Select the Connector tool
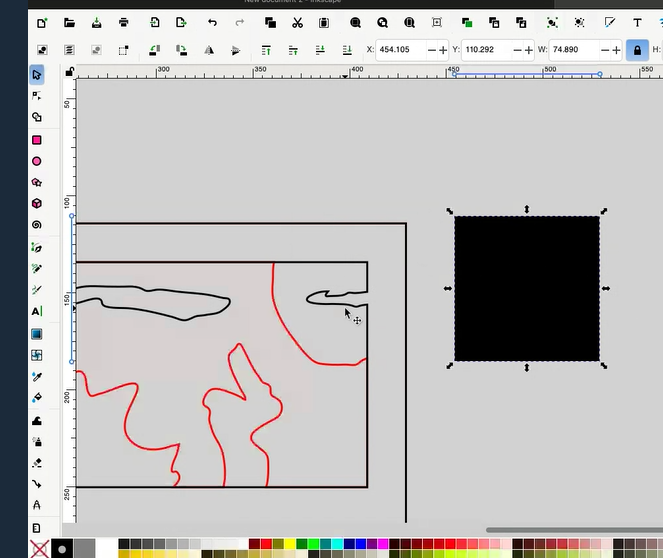This screenshot has height=558, width=663. pos(37,484)
